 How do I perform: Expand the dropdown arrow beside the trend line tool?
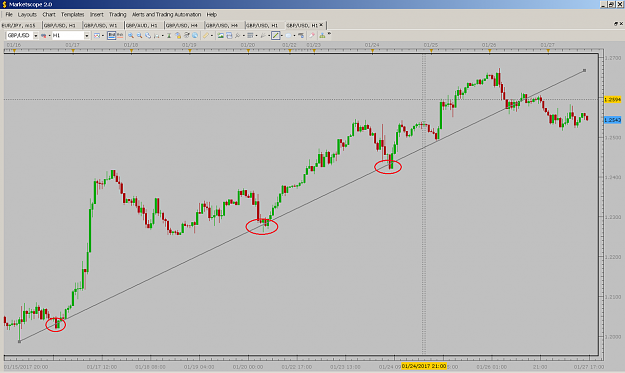click(x=282, y=35)
